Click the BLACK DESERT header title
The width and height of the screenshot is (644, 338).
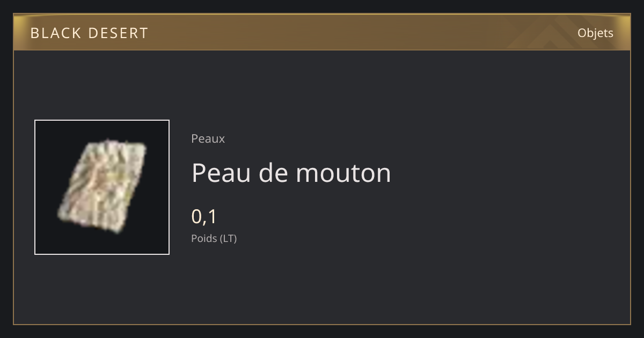coord(89,33)
